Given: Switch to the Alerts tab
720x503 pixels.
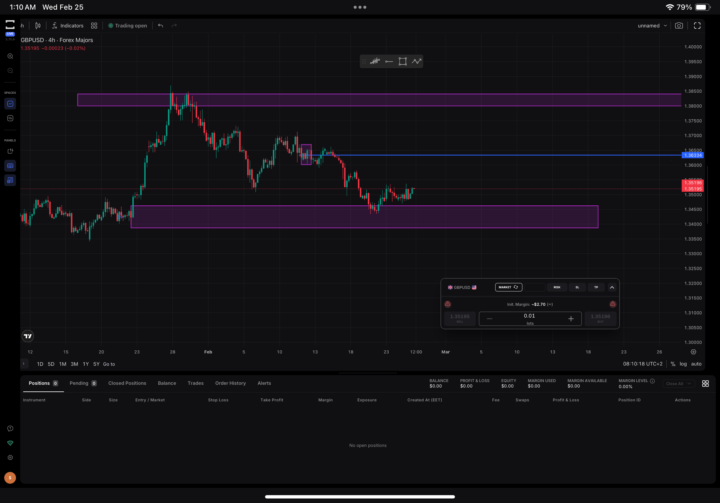Looking at the screenshot, I should point(264,383).
